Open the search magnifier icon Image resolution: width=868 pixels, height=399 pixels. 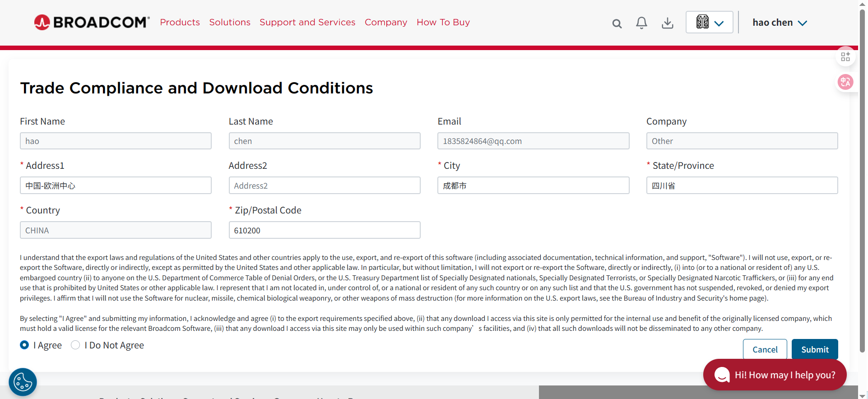click(x=617, y=23)
